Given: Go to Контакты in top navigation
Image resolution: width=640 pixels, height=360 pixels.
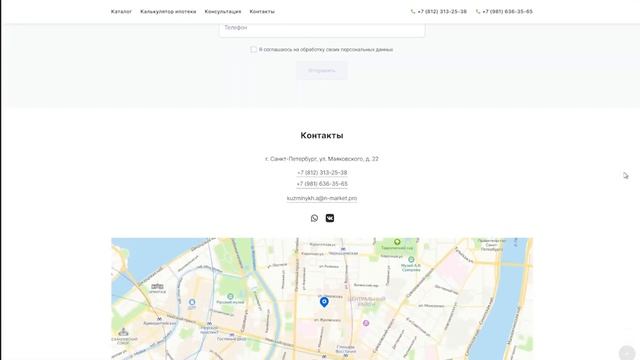Looking at the screenshot, I should click(262, 11).
